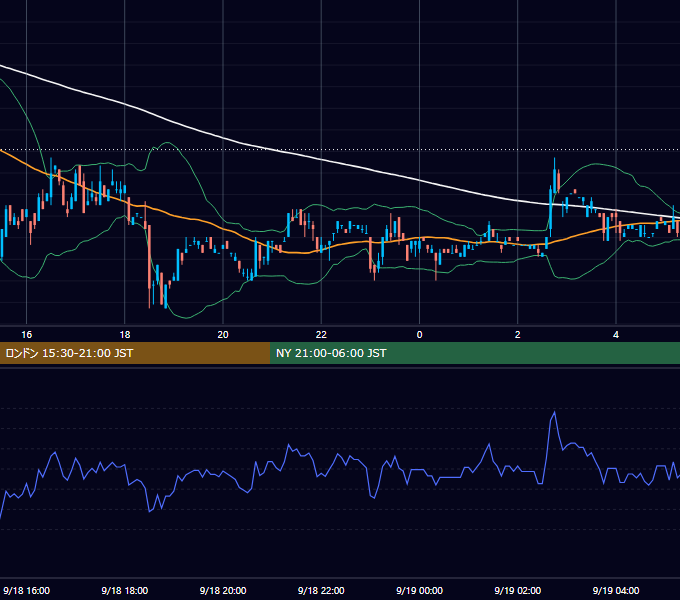Select the 9/18 18:00 date label
The image size is (680, 600).
tap(124, 590)
